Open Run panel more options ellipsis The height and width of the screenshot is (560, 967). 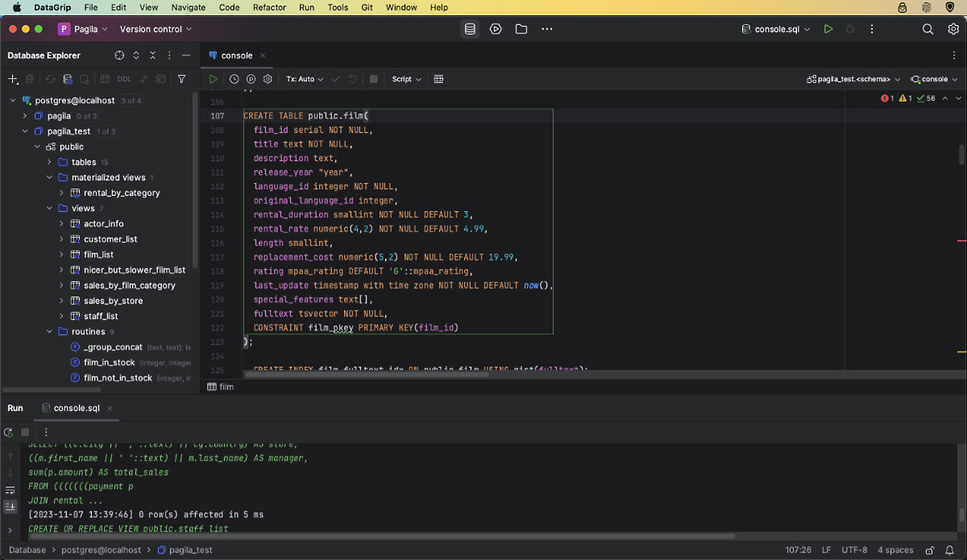coord(46,432)
